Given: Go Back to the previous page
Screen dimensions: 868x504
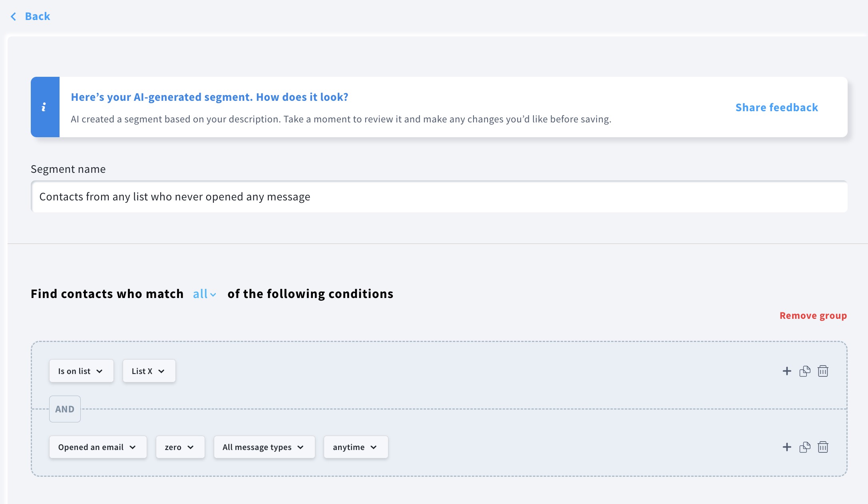Looking at the screenshot, I should coord(38,16).
